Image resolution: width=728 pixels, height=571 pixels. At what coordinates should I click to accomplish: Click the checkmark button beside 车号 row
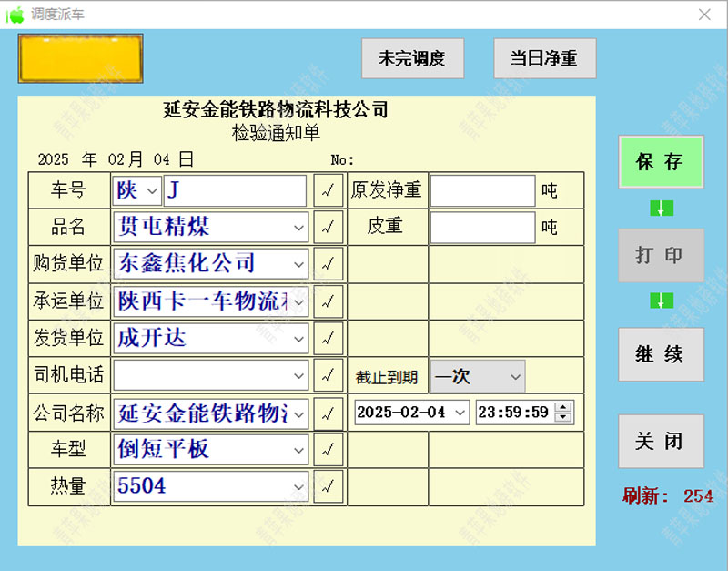pyautogui.click(x=329, y=190)
